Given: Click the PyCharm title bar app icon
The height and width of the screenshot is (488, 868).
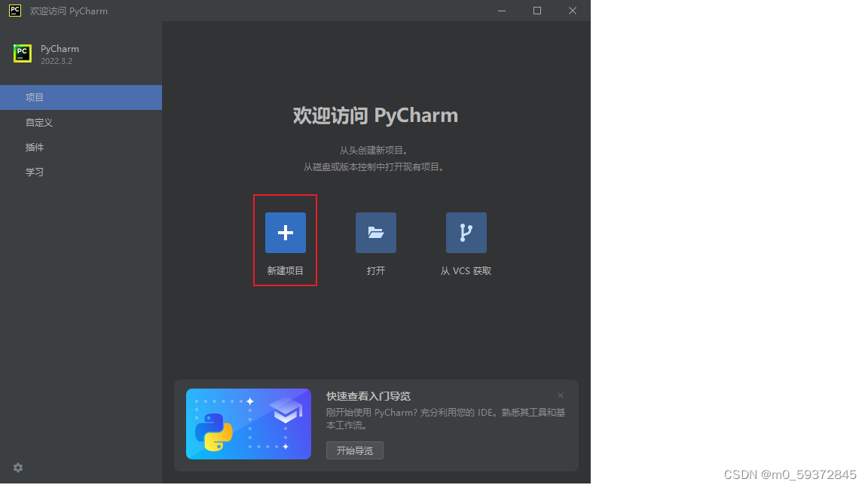Looking at the screenshot, I should (15, 11).
